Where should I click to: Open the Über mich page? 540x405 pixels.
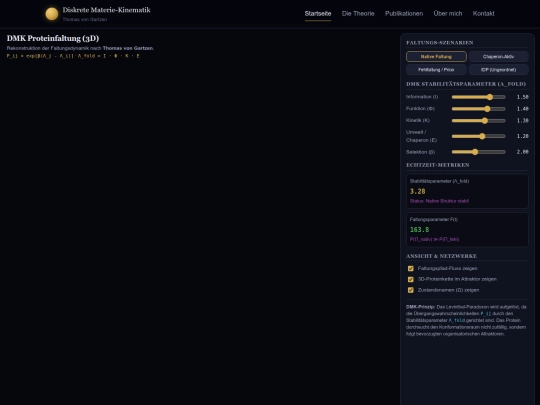coord(448,14)
